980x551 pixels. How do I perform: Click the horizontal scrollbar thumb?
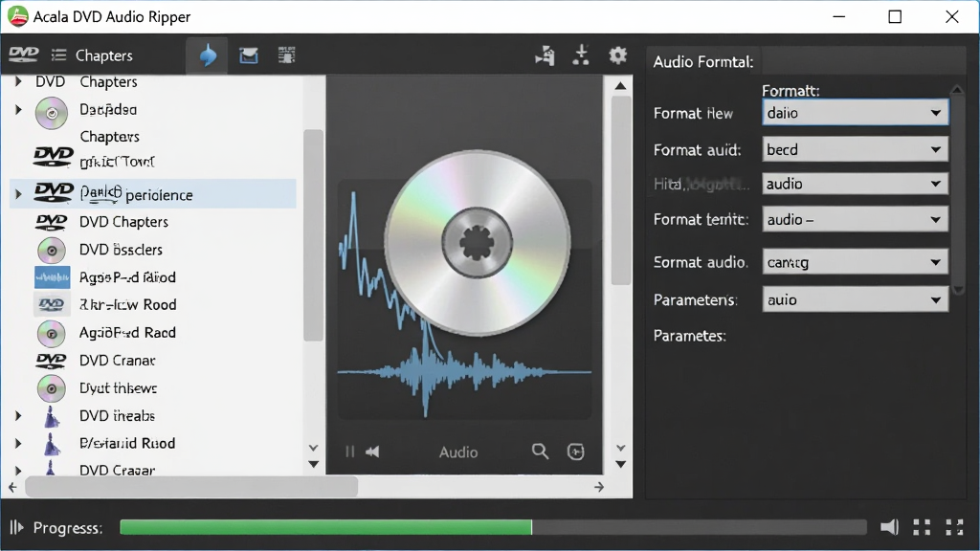pos(191,487)
